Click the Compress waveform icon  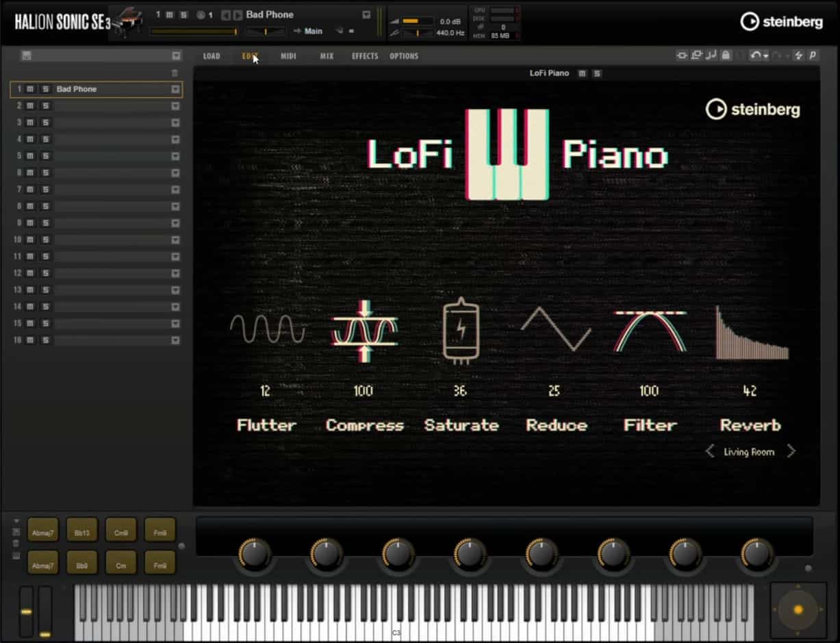coord(364,330)
